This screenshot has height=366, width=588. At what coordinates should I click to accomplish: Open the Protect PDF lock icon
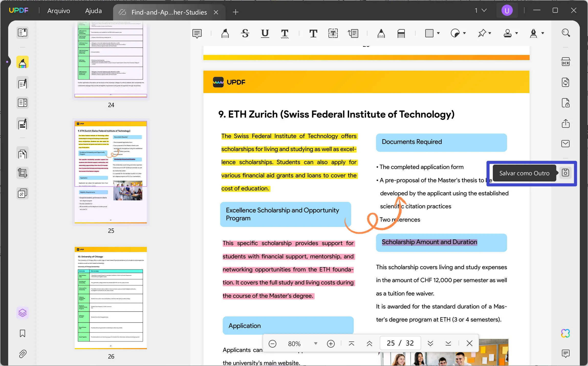[x=565, y=103]
